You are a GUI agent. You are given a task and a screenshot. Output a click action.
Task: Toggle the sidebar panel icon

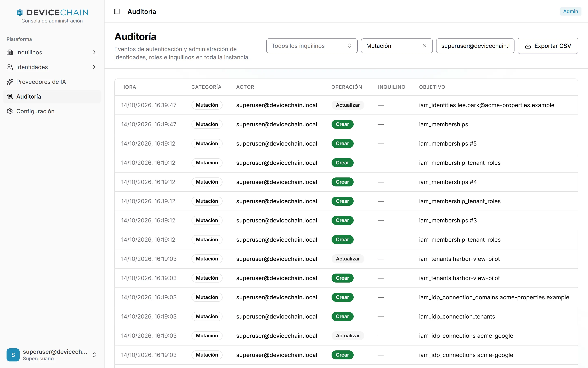click(x=117, y=11)
